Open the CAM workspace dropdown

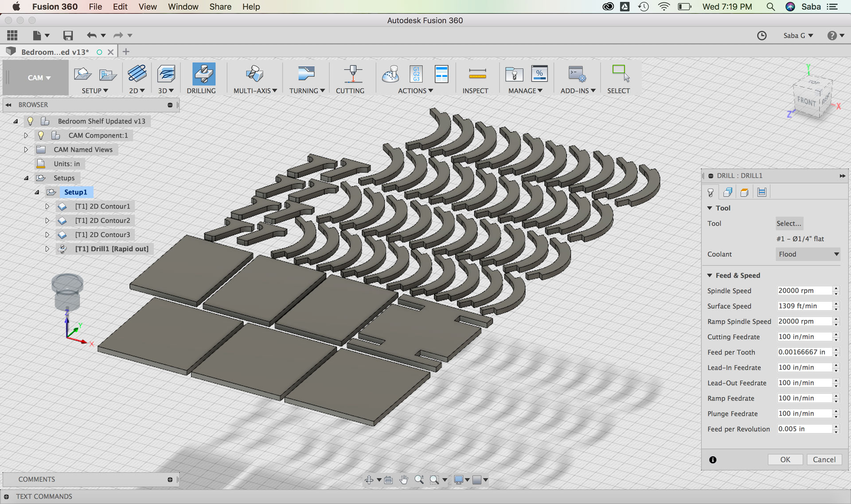39,78
